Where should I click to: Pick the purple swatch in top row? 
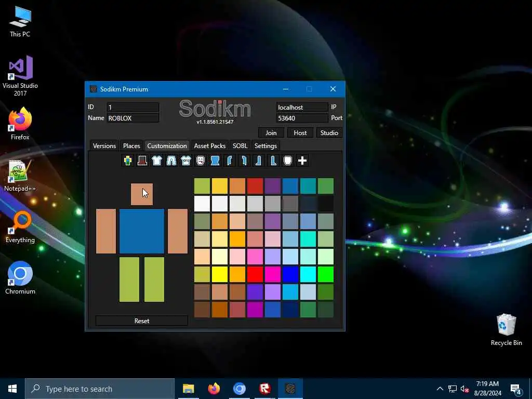(273, 186)
